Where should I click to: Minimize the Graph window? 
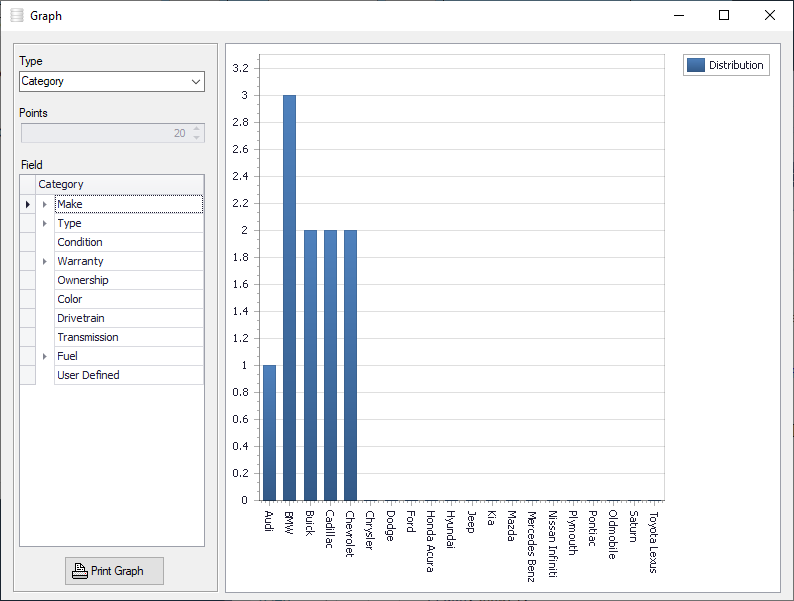[x=679, y=15]
